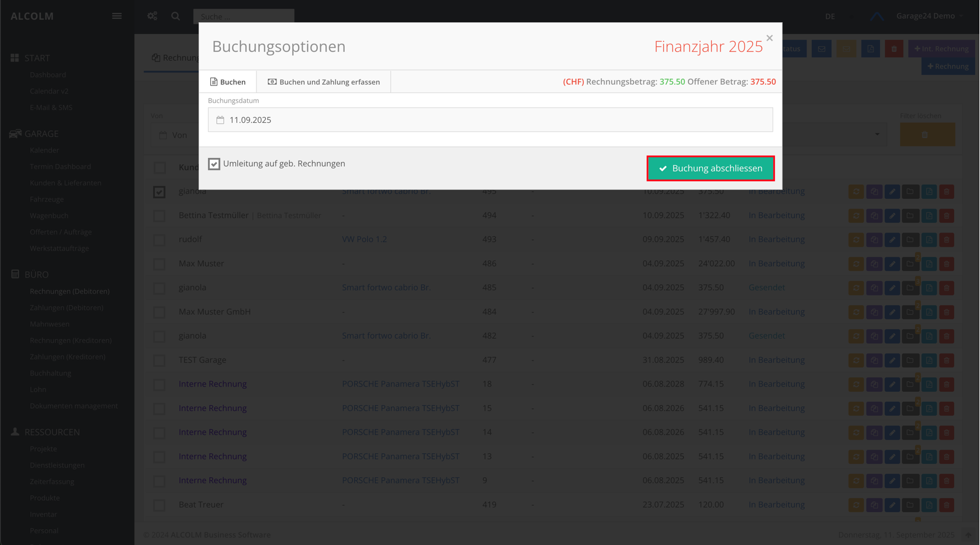This screenshot has height=545, width=980.
Task: Click the + Int. Rechnung button
Action: 941,49
